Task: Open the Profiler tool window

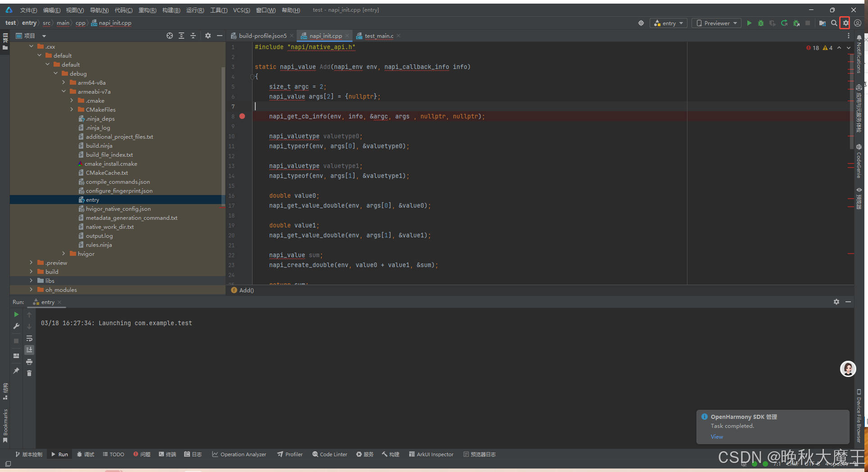Action: coord(290,454)
